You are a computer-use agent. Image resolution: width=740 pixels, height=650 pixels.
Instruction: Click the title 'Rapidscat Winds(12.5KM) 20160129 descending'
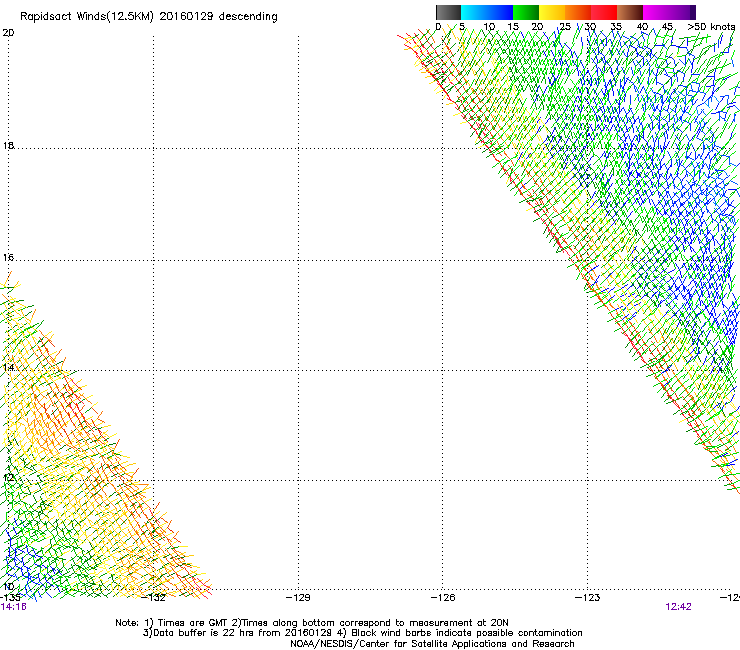pos(149,17)
